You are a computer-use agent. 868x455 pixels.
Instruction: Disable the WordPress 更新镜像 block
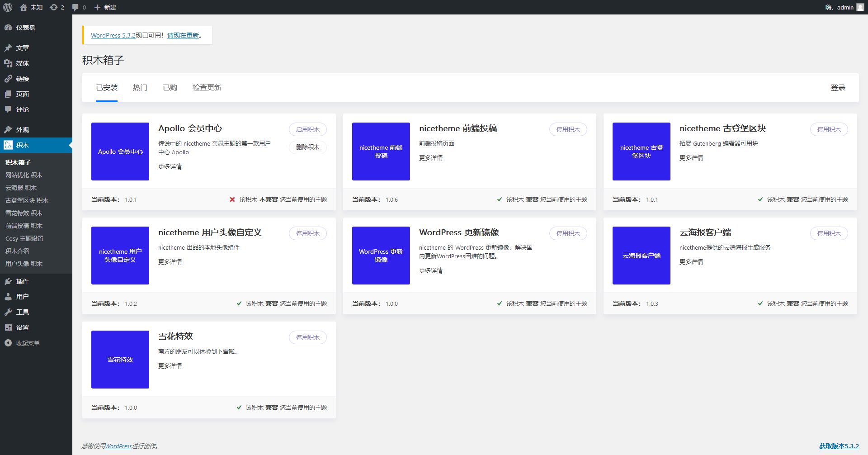568,233
